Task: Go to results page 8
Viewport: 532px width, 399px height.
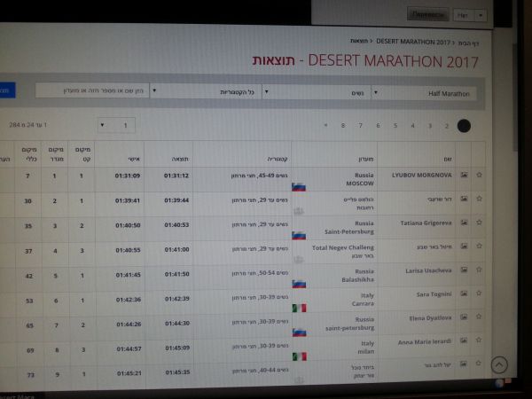Action: click(x=343, y=126)
